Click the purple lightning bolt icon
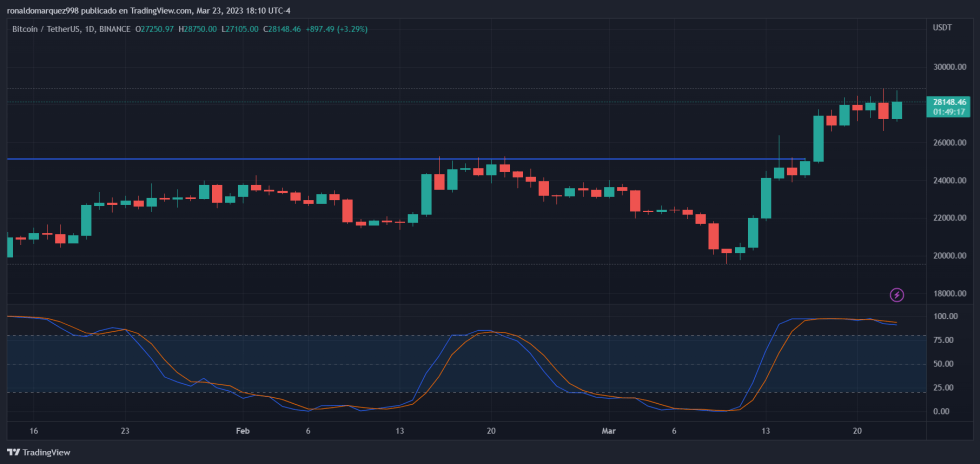 (897, 294)
